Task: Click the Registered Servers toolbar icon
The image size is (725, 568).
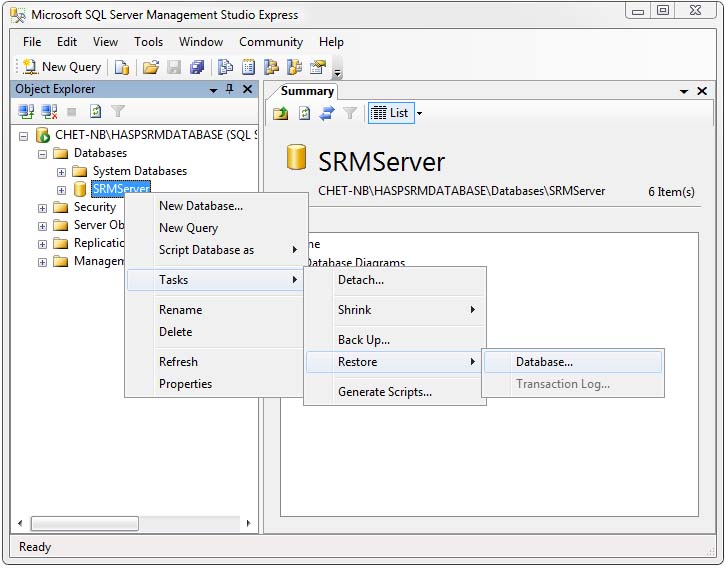Action: [x=225, y=68]
